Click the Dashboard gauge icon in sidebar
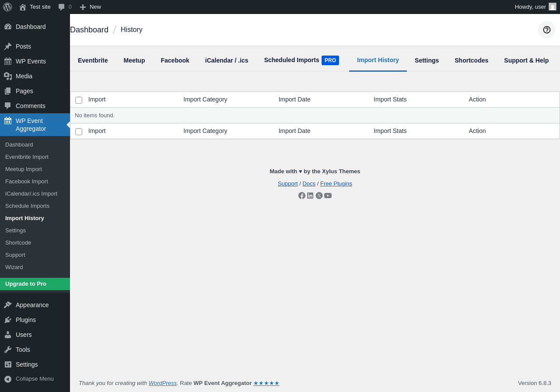560x392 pixels. pos(8,27)
